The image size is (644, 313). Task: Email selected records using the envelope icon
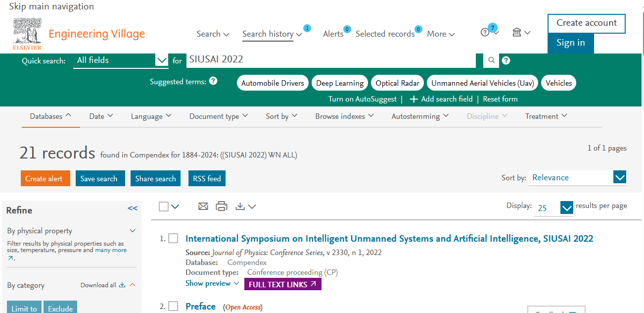(x=203, y=207)
